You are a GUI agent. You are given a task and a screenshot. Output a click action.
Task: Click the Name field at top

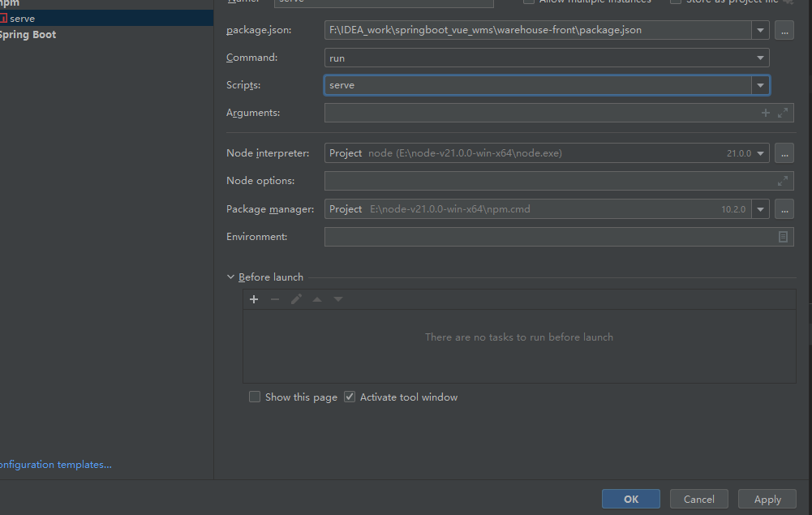click(384, 2)
